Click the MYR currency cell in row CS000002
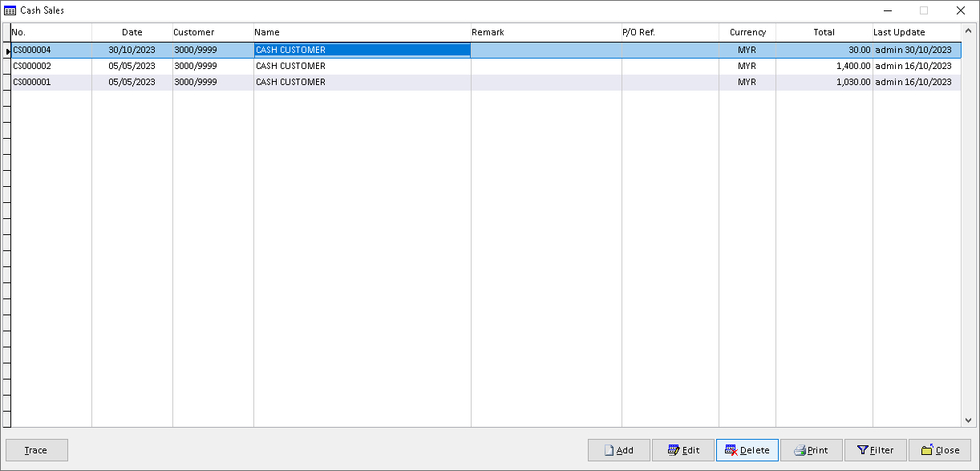Viewport: 980px width, 471px height. (747, 66)
